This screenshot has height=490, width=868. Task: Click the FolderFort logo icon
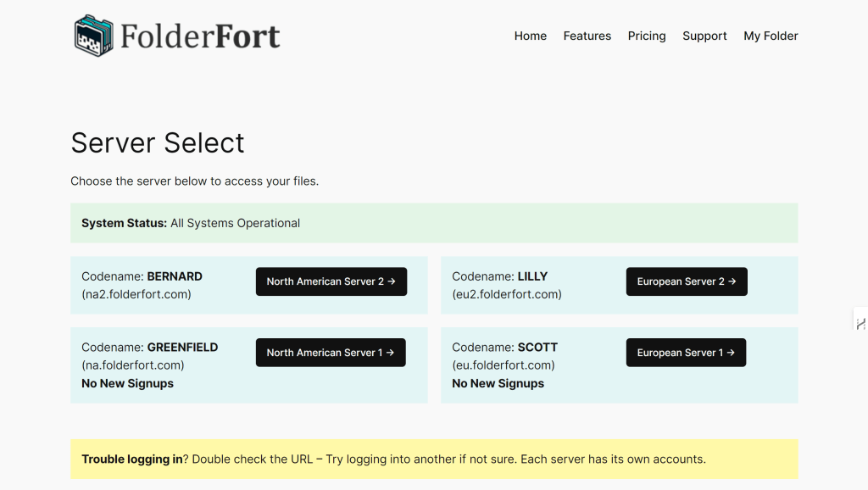pos(93,36)
